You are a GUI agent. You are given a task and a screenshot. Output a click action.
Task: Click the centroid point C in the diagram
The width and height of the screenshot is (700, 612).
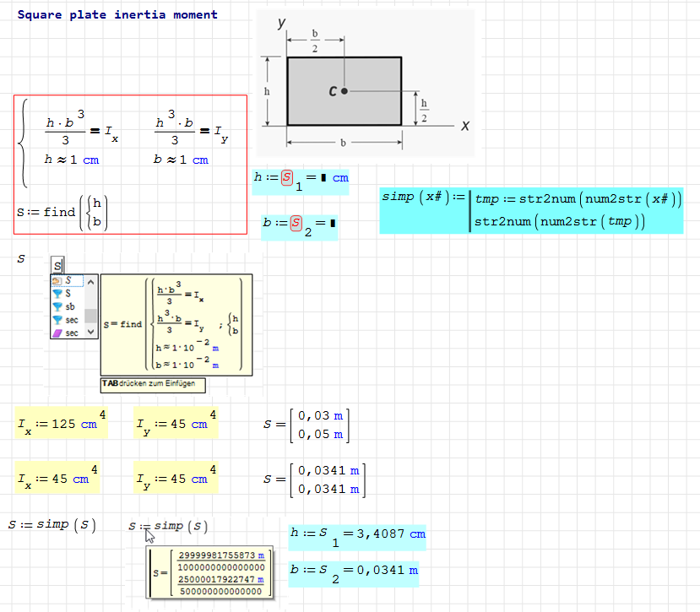(x=345, y=90)
